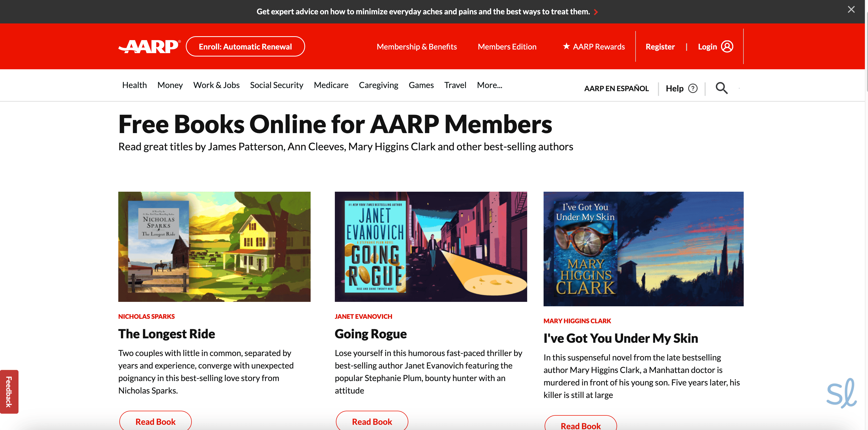Click the Register link
Viewport: 868px width, 430px height.
click(660, 47)
